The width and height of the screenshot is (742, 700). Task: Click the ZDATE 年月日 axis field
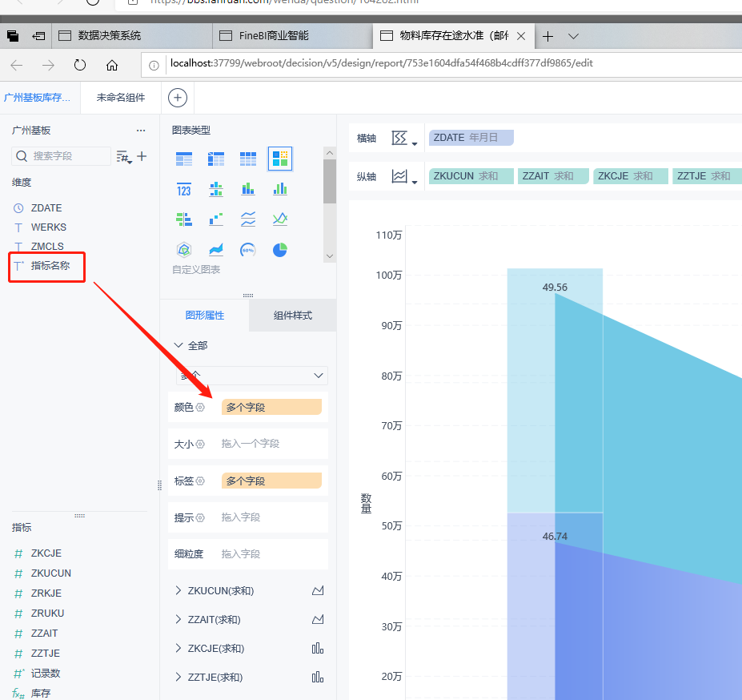[471, 137]
